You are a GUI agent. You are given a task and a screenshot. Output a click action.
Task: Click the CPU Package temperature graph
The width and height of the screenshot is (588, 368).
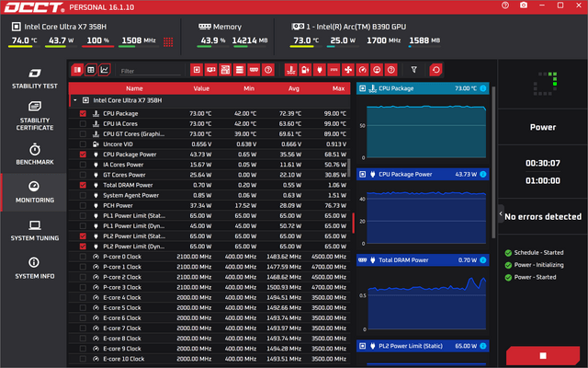click(x=426, y=132)
